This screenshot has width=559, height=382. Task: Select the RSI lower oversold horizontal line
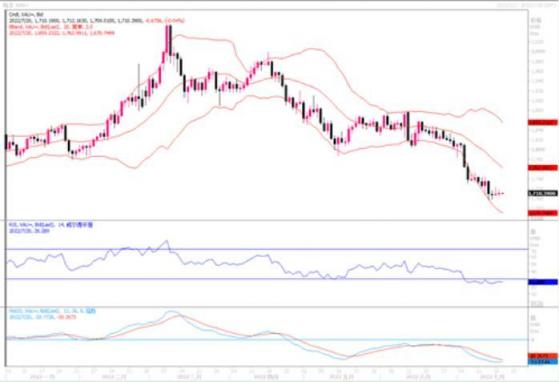pyautogui.click(x=267, y=279)
